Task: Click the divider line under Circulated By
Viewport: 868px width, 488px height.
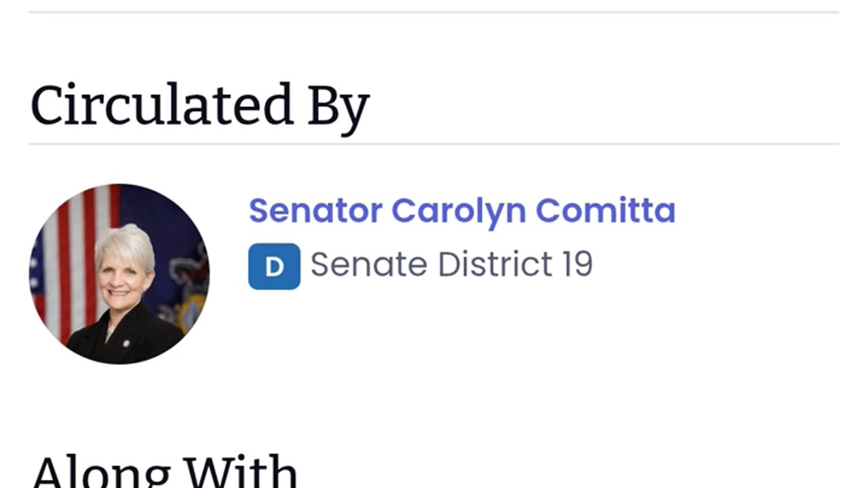Action: coord(434,144)
